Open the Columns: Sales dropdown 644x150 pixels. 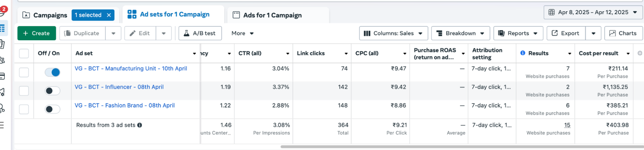[x=393, y=33]
